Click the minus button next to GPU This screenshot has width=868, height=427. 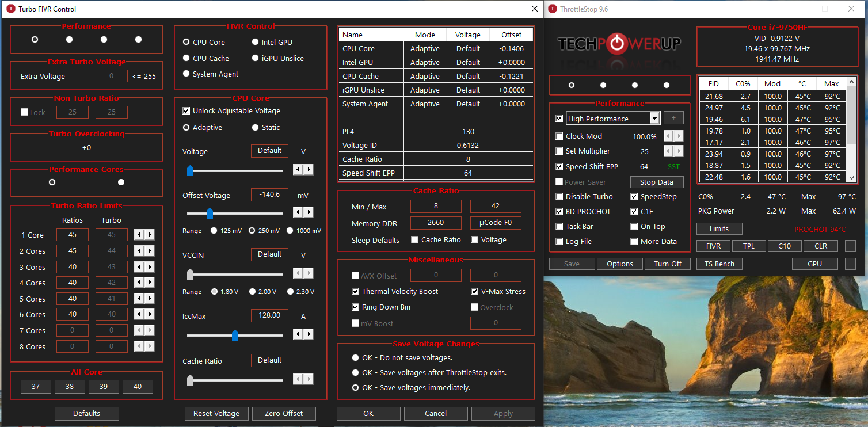click(x=850, y=264)
